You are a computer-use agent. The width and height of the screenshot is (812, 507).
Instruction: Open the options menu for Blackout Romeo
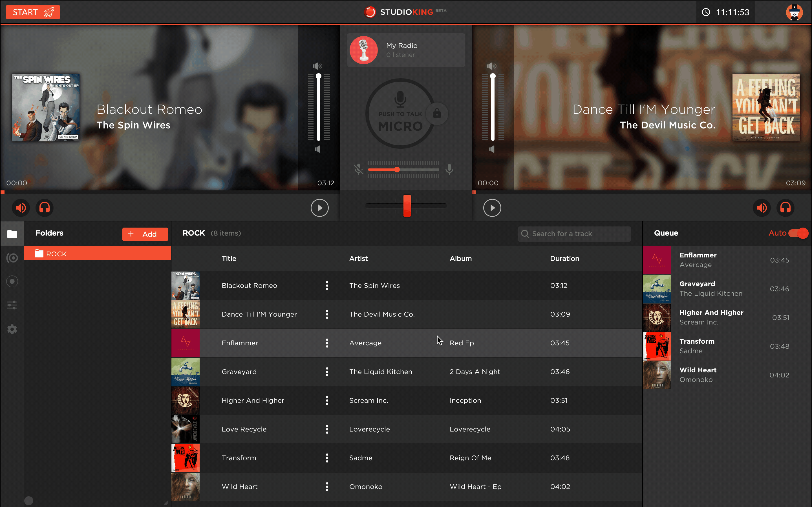coord(327,285)
